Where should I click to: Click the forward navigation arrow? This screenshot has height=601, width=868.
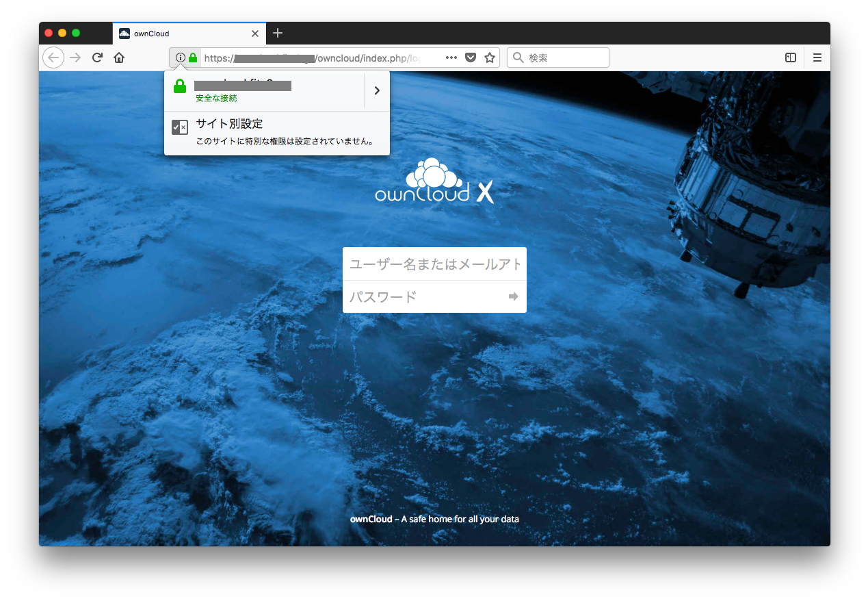[75, 58]
